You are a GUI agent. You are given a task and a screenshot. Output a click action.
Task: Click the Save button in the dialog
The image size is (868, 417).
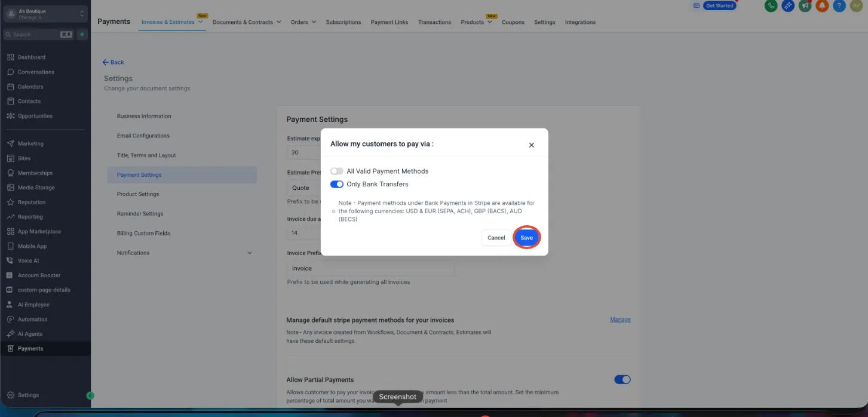click(526, 238)
